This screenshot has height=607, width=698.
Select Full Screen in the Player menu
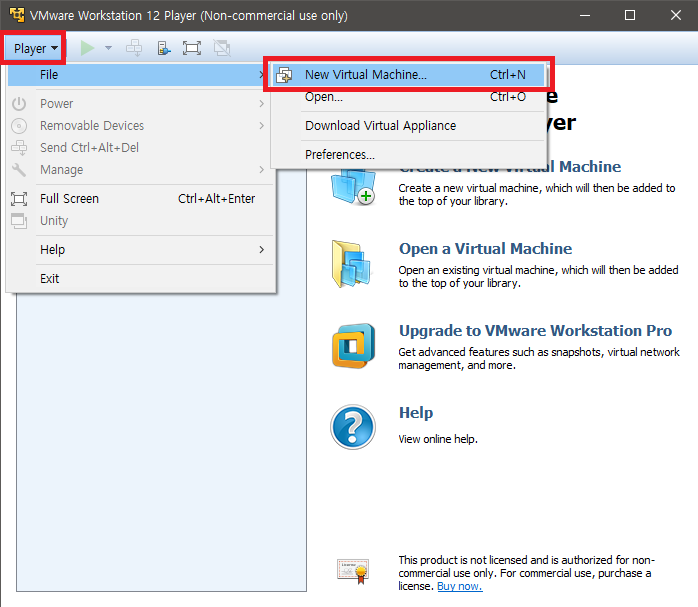pyautogui.click(x=141, y=198)
